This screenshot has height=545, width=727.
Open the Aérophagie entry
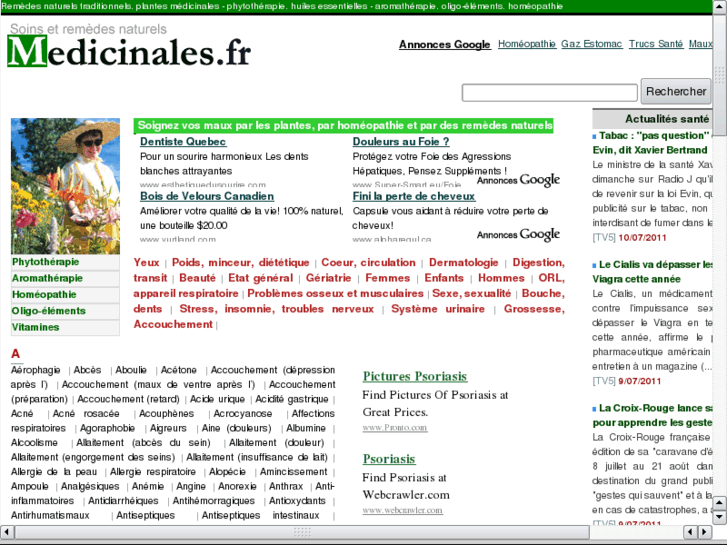coord(36,370)
